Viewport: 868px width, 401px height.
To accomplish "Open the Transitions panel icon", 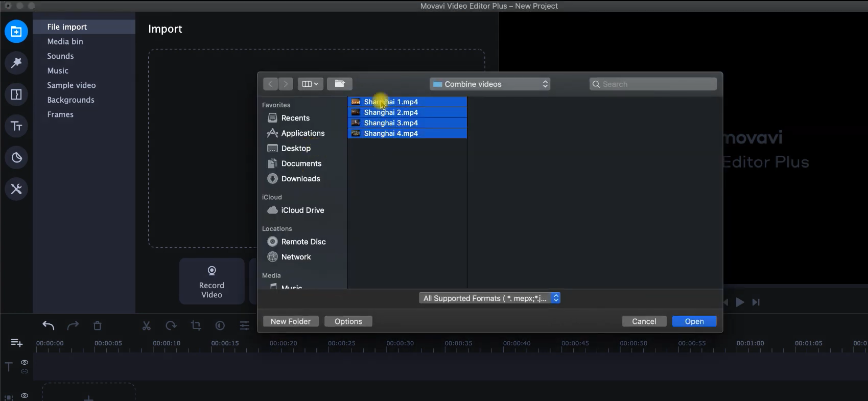I will 16,95.
